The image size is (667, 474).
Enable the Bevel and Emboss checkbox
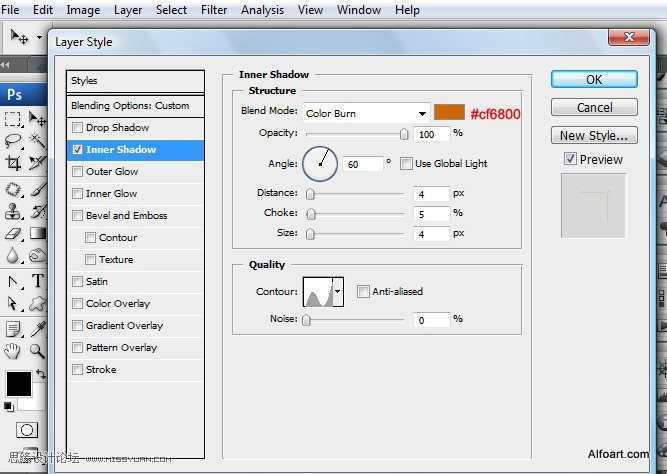[77, 216]
